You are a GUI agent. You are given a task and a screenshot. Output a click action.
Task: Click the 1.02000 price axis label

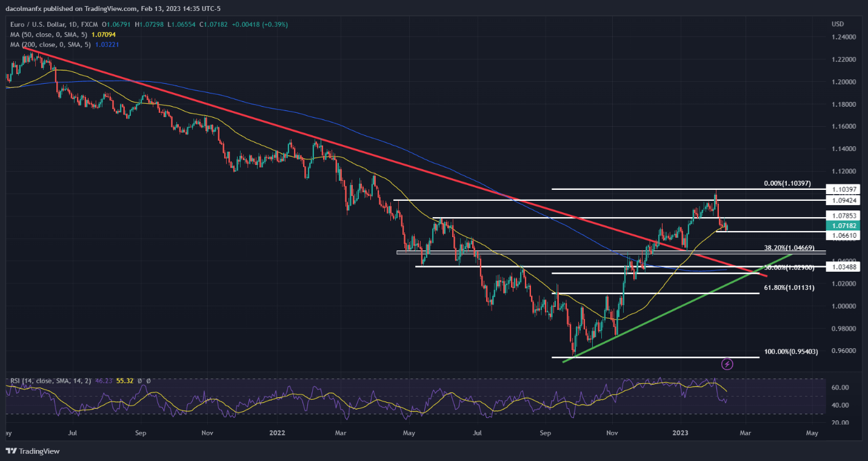(x=843, y=284)
